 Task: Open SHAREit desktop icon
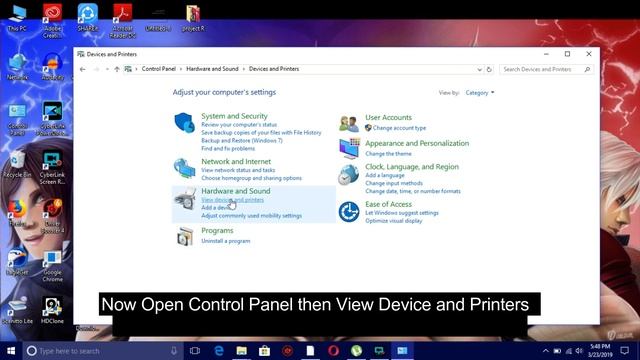pos(87,18)
